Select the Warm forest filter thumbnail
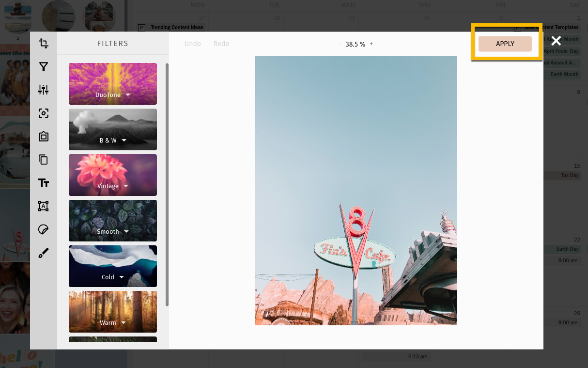The width and height of the screenshot is (588, 368). 113,312
